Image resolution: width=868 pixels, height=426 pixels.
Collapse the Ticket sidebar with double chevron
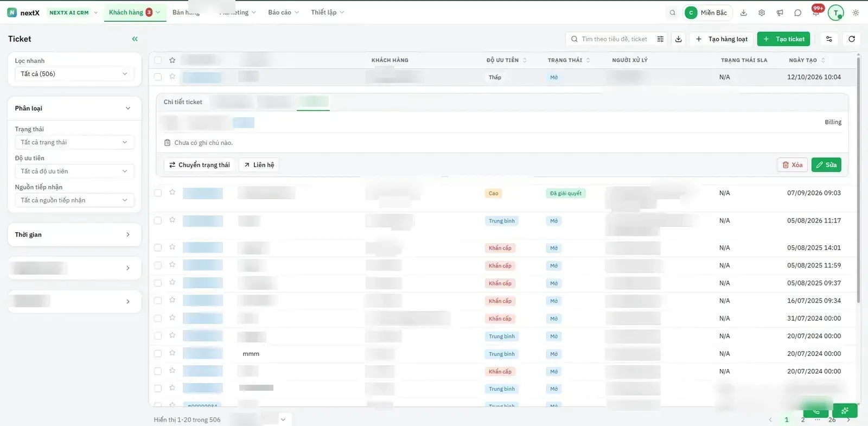pyautogui.click(x=135, y=39)
